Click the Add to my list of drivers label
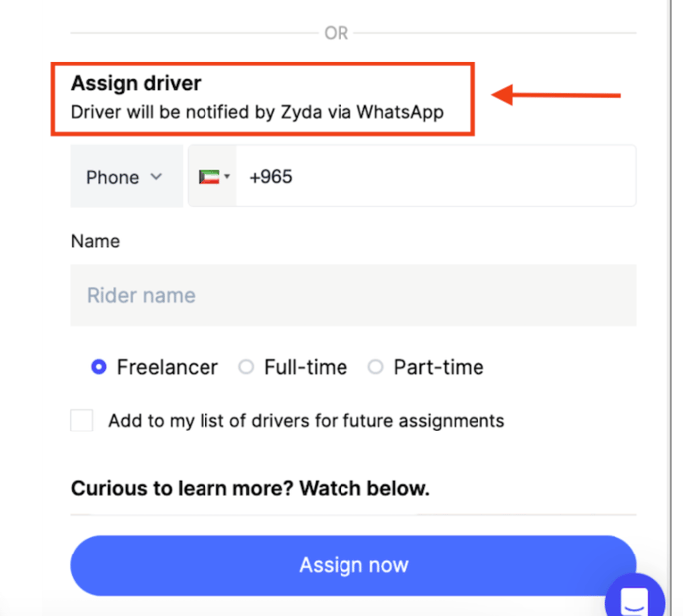Viewport: 683px width, 616px height. [x=307, y=421]
